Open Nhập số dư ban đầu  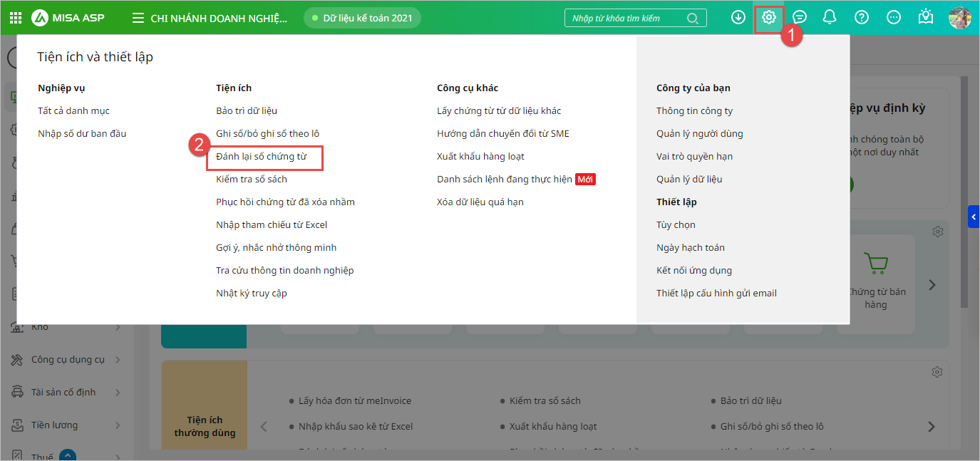(x=82, y=134)
